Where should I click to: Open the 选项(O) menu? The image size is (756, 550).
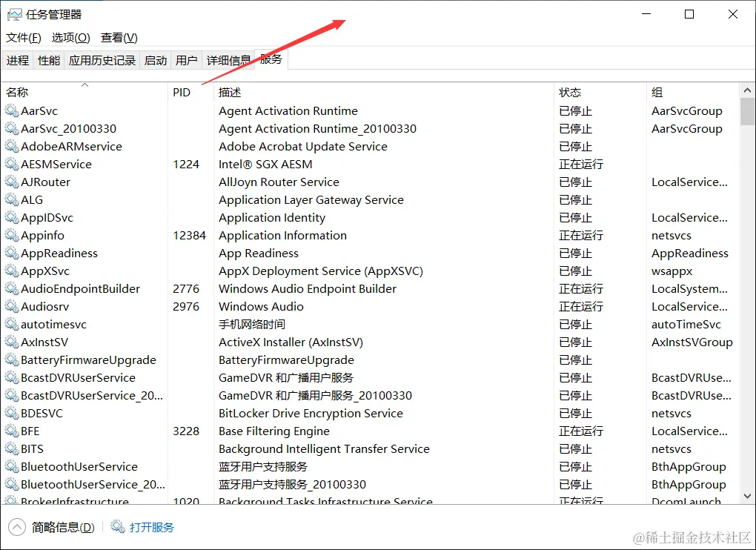71,38
